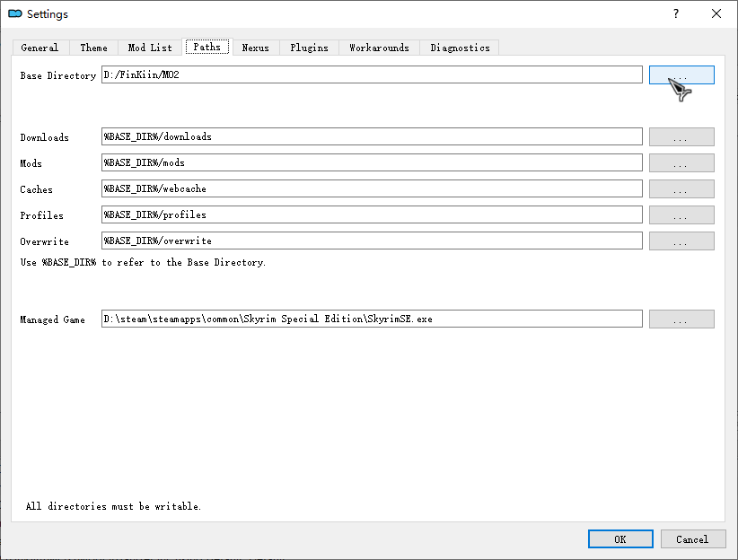
Task: Open the Mod List tab
Action: tap(150, 48)
